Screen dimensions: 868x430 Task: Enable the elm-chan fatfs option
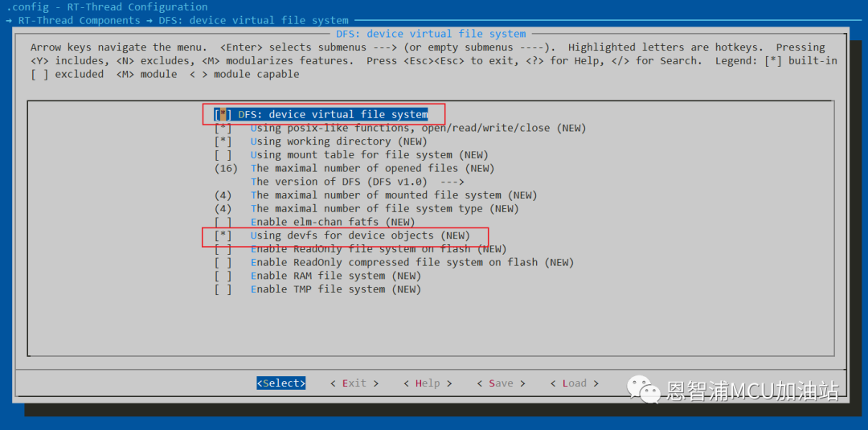[x=223, y=222]
